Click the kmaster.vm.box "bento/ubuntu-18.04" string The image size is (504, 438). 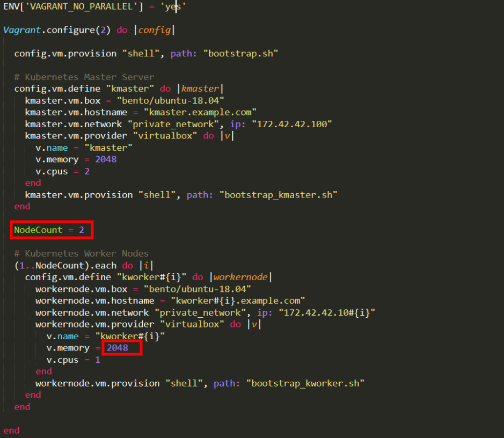pyautogui.click(x=170, y=100)
